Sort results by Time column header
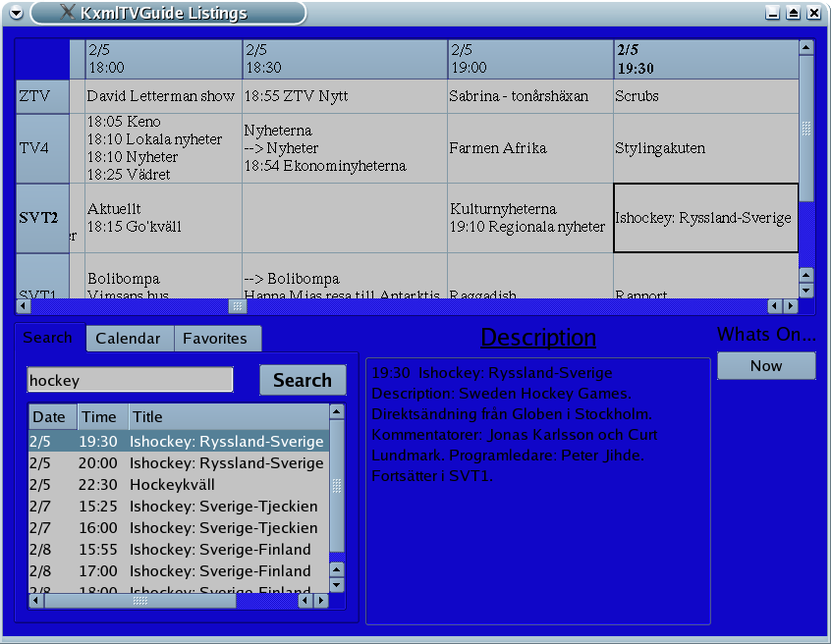This screenshot has width=831, height=644. point(103,417)
